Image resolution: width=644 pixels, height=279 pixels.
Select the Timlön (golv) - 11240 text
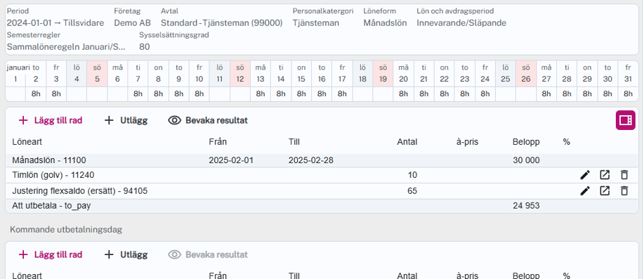coord(53,175)
